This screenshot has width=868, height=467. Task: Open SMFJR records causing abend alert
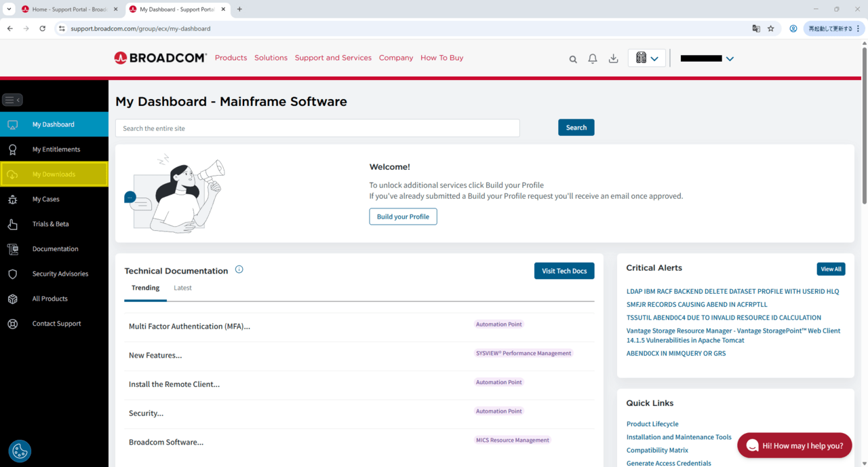pos(697,305)
